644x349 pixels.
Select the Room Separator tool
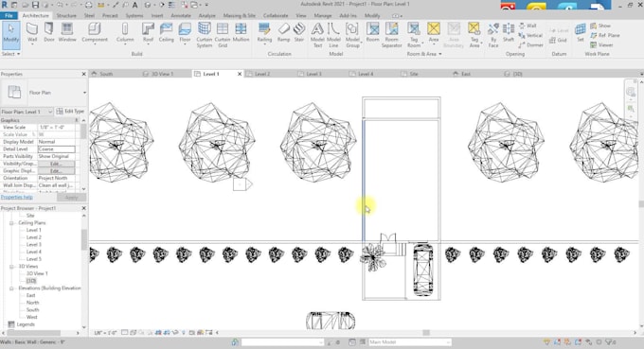pos(391,35)
